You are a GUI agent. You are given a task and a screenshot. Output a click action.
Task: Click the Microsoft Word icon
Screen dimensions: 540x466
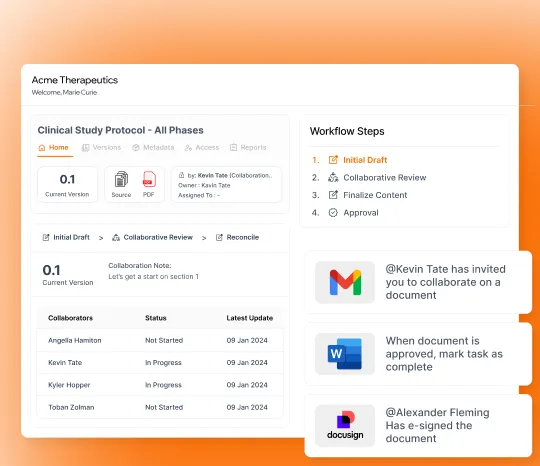click(x=345, y=354)
